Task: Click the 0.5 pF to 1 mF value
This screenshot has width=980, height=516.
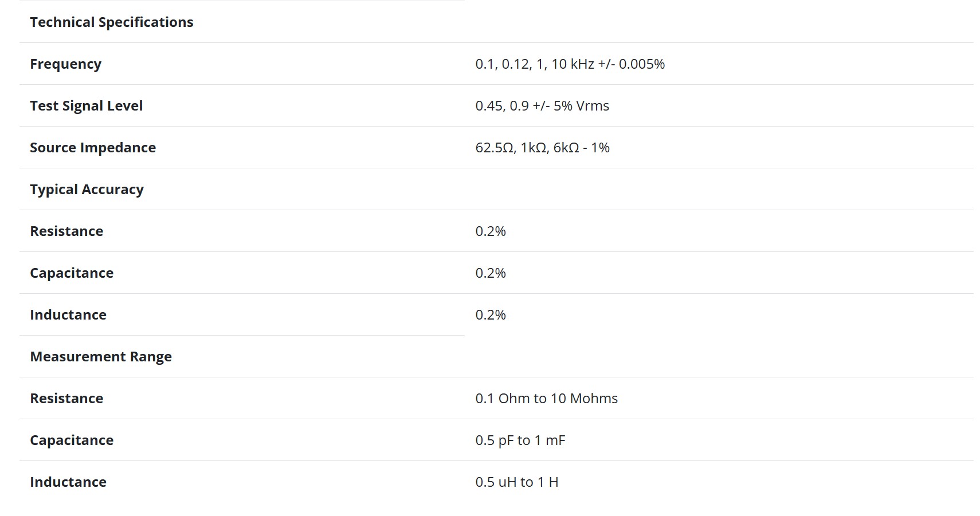Action: pos(520,440)
